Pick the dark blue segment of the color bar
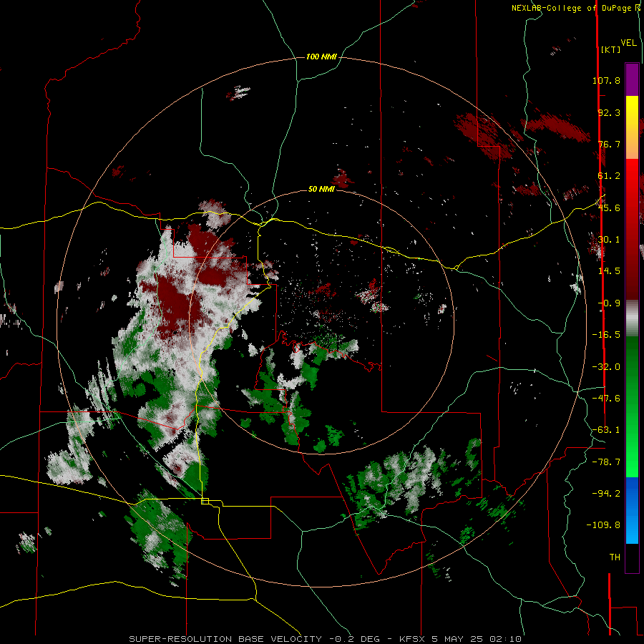Screen dimensions: 644x644 pyautogui.click(x=632, y=492)
